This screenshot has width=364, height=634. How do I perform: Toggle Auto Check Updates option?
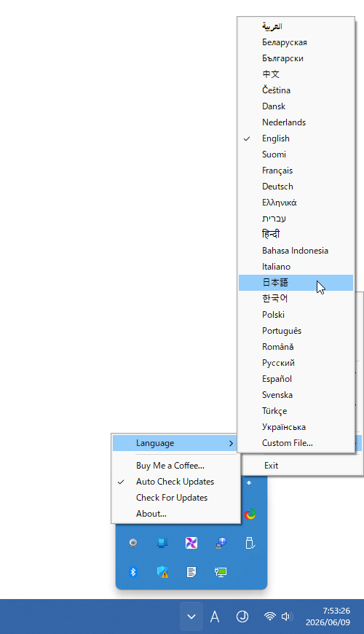tap(175, 482)
